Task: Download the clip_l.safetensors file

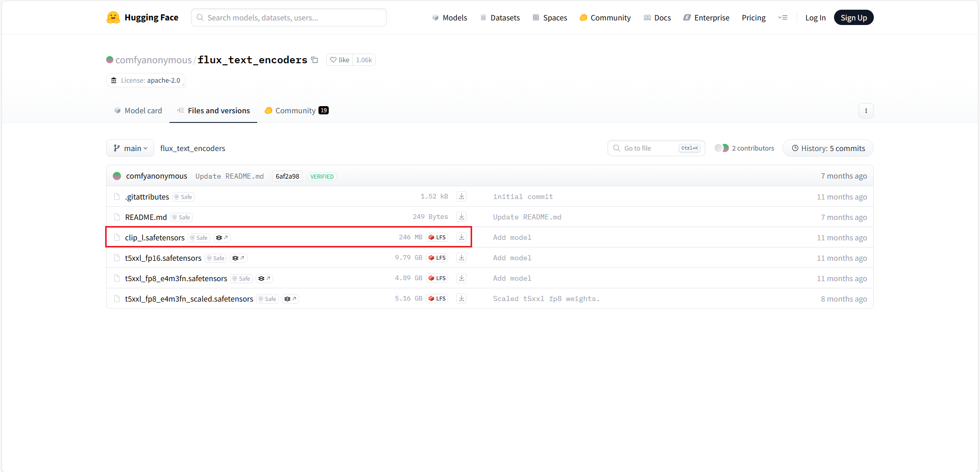Action: [x=461, y=237]
